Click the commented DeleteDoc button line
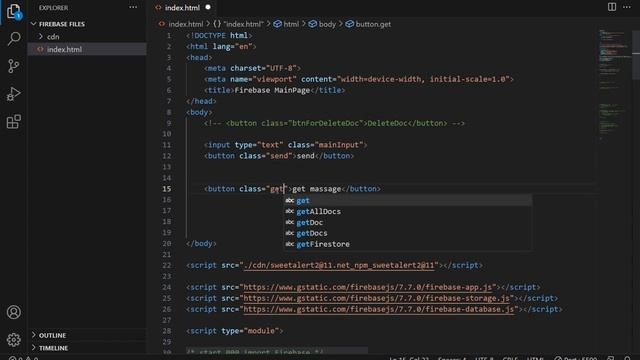The width and height of the screenshot is (640, 360). pyautogui.click(x=334, y=123)
